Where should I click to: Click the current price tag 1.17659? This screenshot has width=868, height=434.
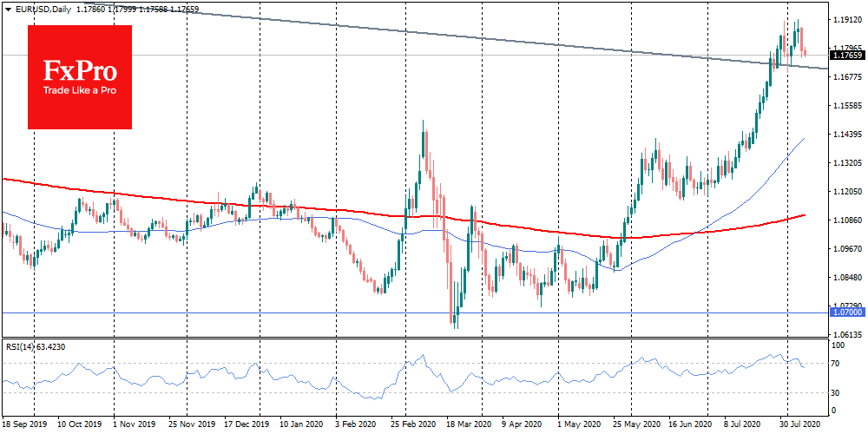pos(847,56)
